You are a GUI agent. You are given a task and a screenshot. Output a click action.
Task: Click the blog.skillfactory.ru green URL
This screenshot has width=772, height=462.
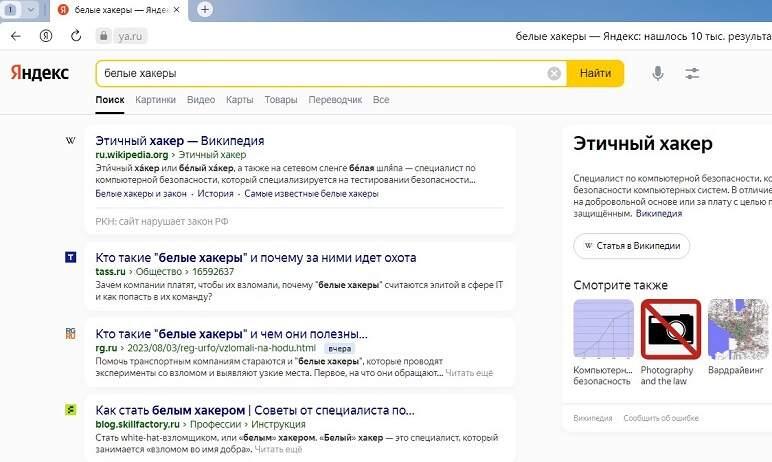(x=137, y=424)
